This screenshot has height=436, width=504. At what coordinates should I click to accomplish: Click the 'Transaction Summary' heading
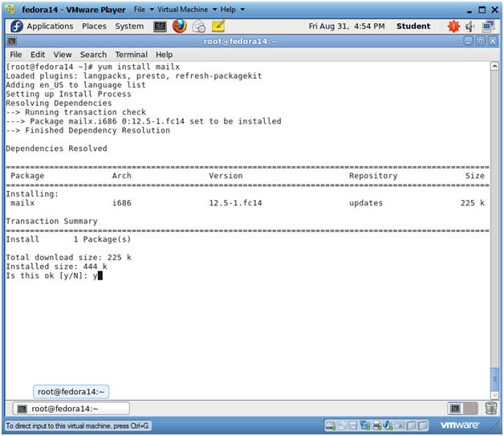51,222
